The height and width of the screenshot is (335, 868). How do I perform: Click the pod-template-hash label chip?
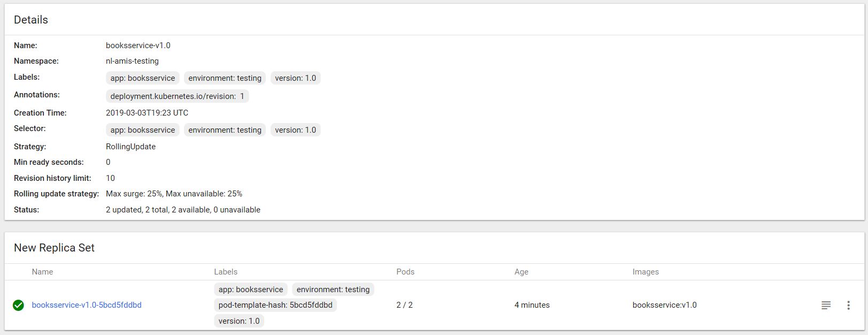click(275, 305)
